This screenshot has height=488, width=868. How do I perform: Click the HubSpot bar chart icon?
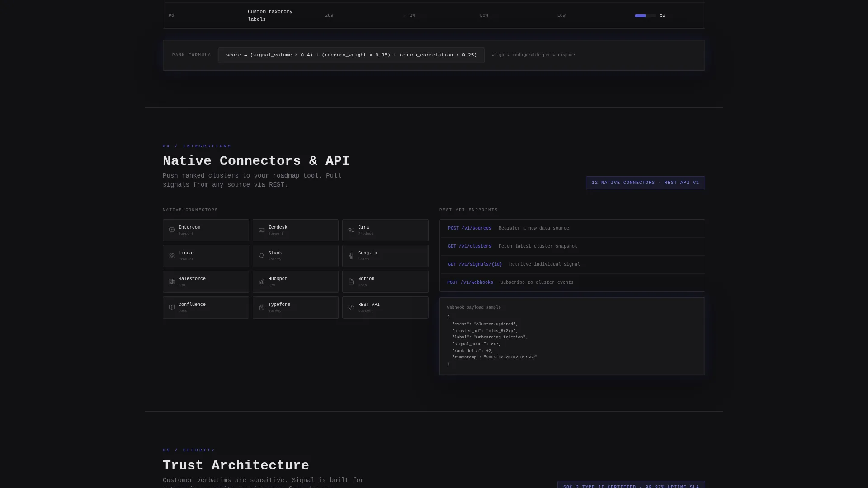pos(262,282)
